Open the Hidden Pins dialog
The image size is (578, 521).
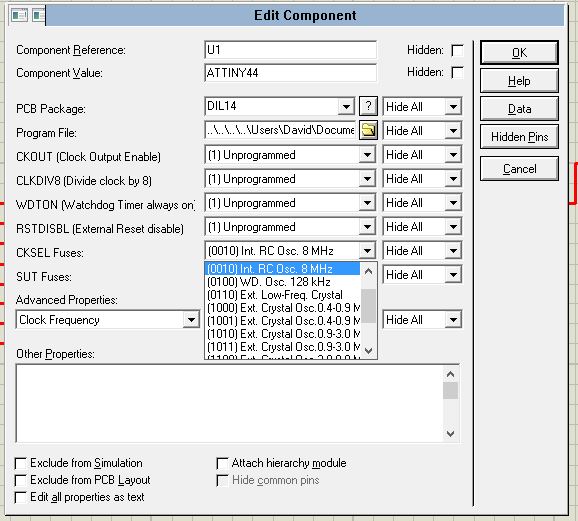519,137
